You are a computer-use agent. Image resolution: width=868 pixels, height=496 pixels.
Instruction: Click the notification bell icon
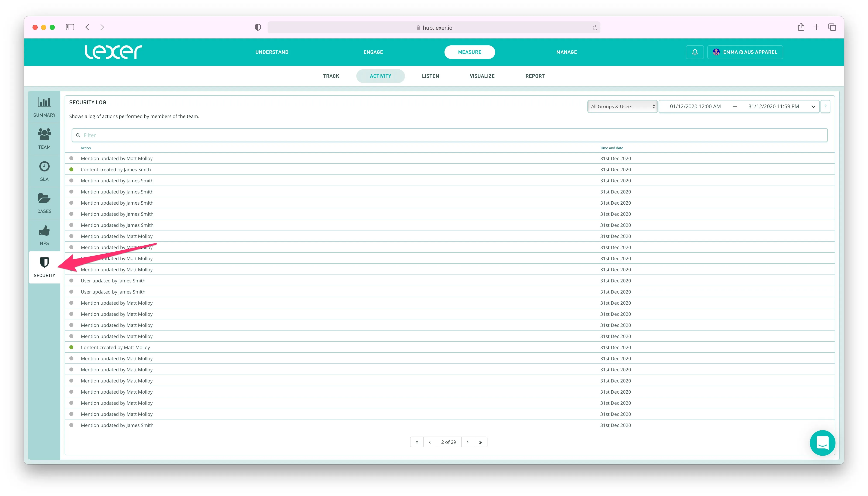click(695, 52)
